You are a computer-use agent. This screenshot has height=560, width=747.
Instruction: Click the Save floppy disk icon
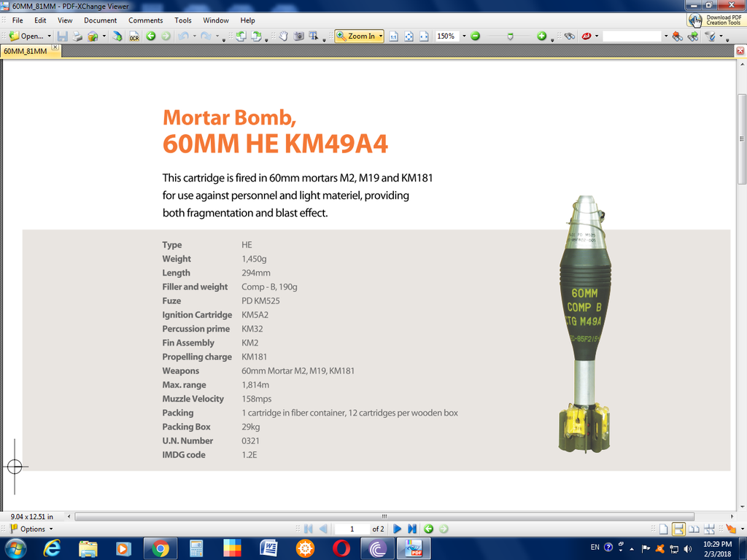coord(63,36)
